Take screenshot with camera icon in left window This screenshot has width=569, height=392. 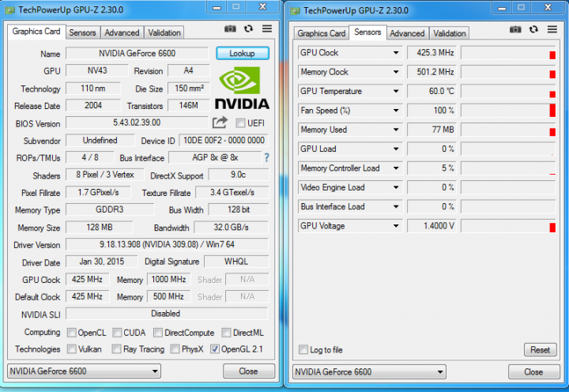tap(230, 28)
